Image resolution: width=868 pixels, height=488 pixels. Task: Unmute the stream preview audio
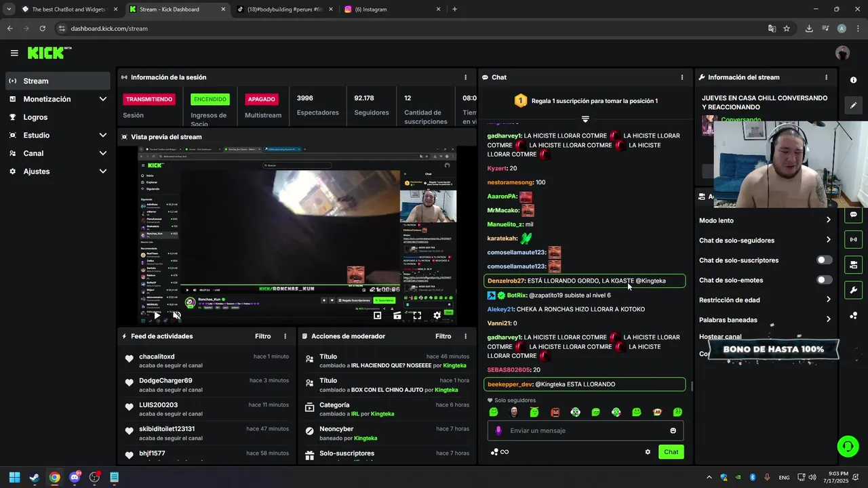[x=176, y=315]
